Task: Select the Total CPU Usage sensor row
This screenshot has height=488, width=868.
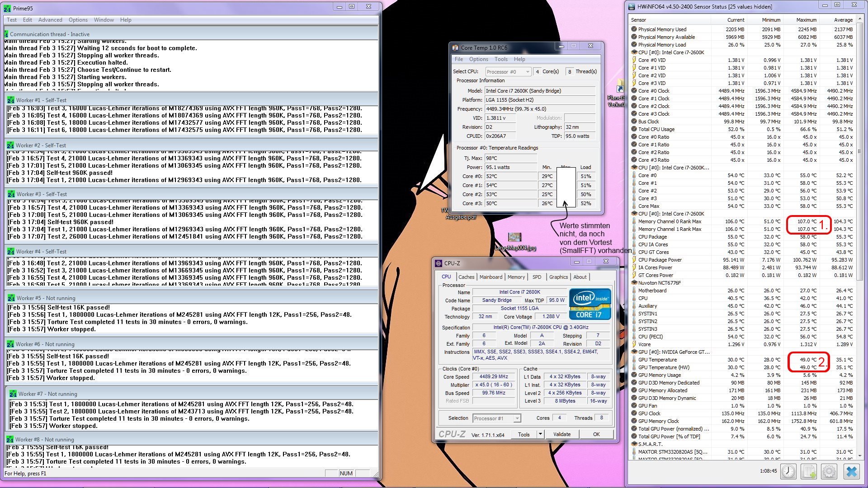Action: (742, 129)
